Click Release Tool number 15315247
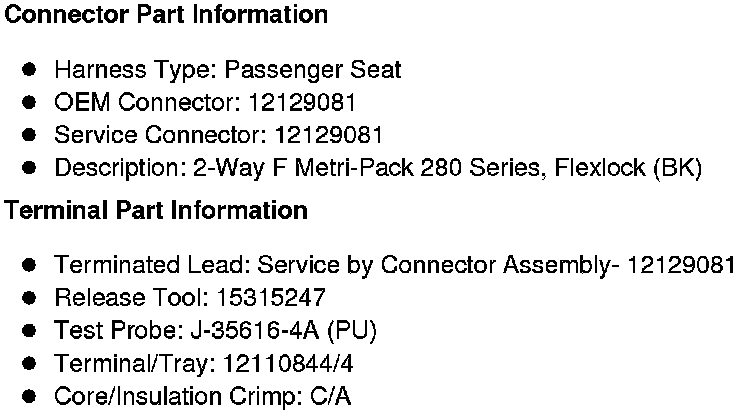 point(270,298)
